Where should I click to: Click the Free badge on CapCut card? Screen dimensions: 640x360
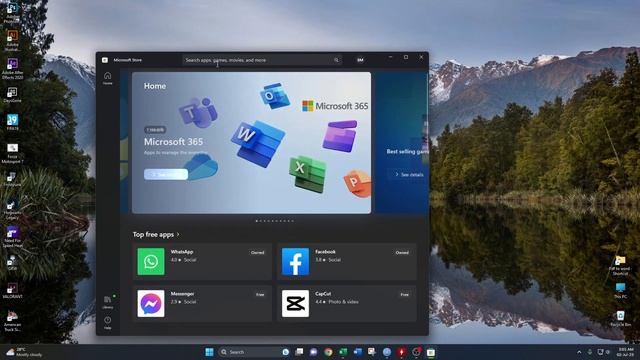coord(404,295)
